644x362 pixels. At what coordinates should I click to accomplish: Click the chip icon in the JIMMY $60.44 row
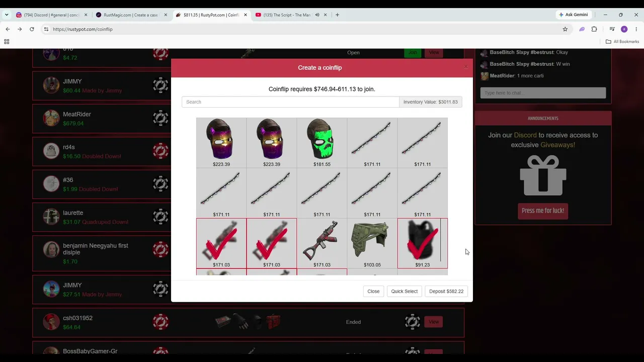point(160,85)
